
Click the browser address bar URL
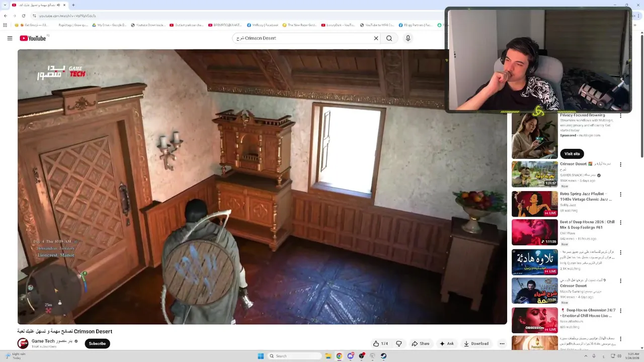67,16
